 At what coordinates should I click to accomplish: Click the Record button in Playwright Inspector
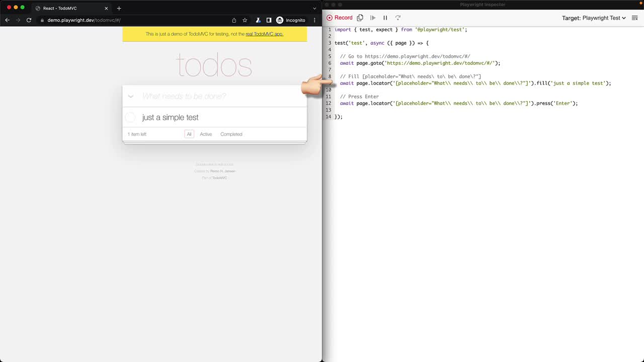coord(340,18)
